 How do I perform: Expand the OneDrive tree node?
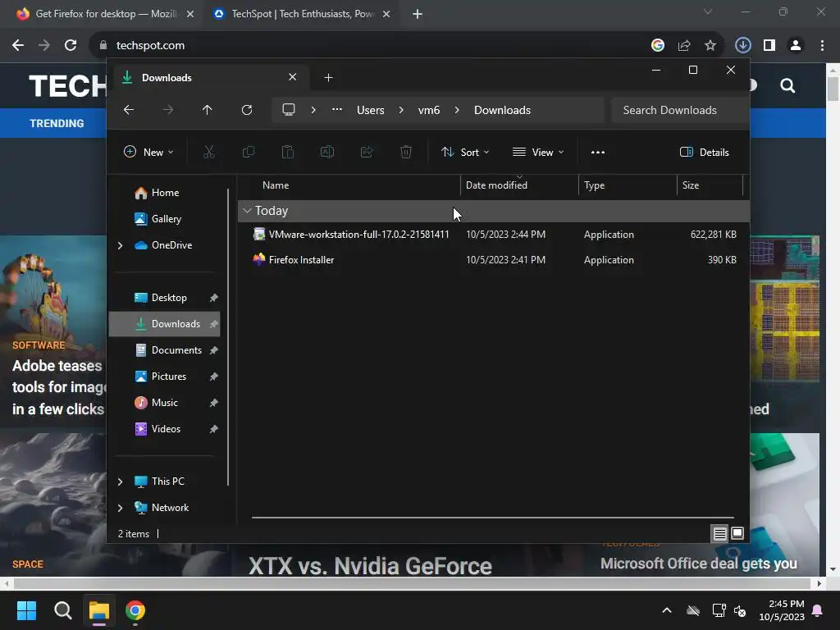pyautogui.click(x=120, y=245)
